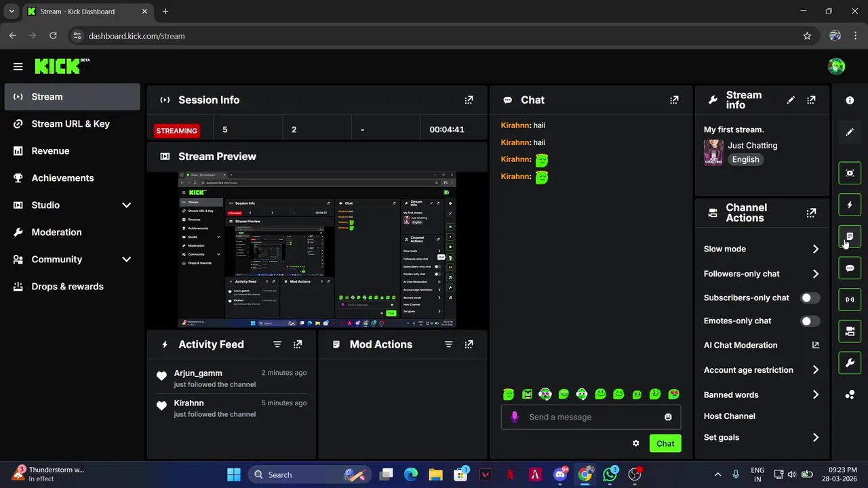Pop out the Channel Actions panel
Viewport: 868px width, 488px height.
[811, 213]
